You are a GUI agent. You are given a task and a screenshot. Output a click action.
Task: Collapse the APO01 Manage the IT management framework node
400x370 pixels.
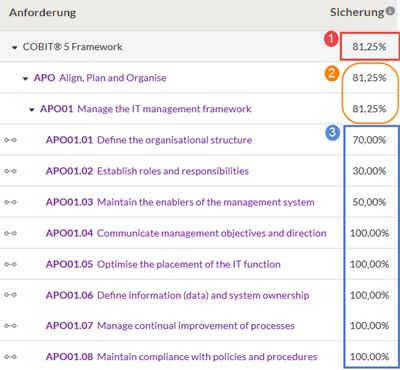(x=32, y=110)
